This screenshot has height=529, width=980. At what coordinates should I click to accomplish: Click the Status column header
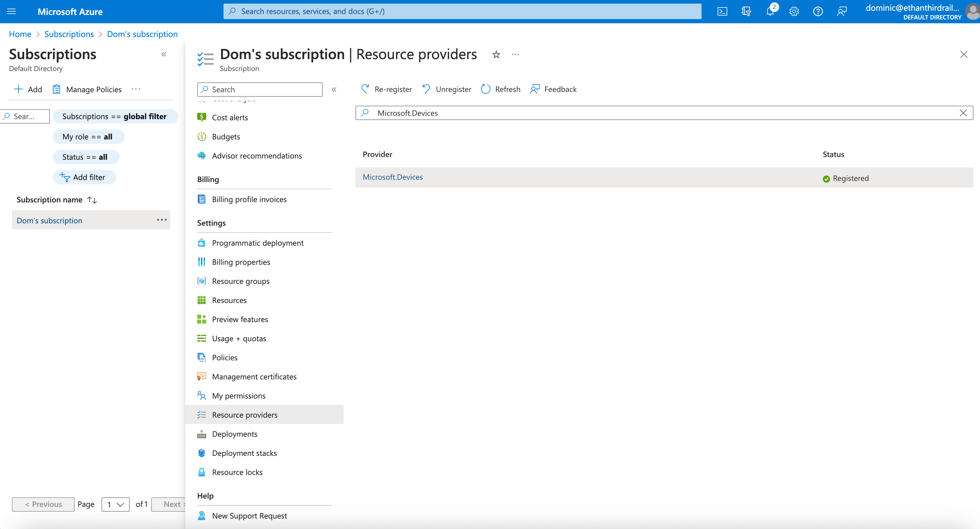833,154
